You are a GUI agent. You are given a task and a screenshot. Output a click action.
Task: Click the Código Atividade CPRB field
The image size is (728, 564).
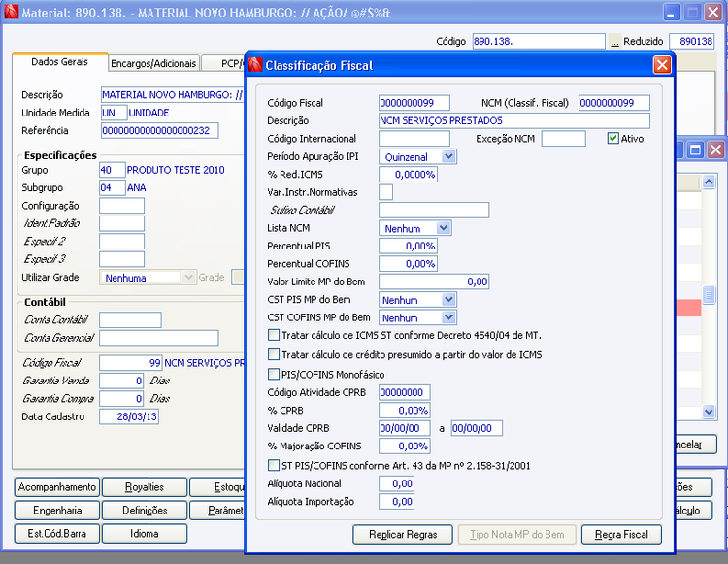tap(405, 392)
